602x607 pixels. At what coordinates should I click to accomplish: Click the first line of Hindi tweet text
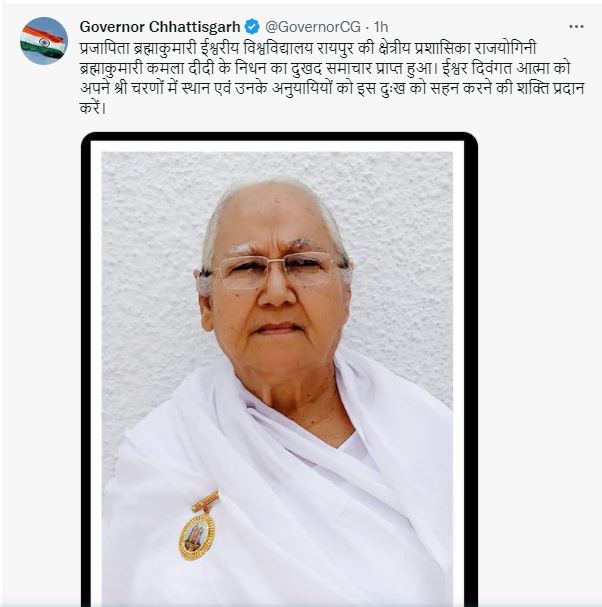pyautogui.click(x=308, y=48)
